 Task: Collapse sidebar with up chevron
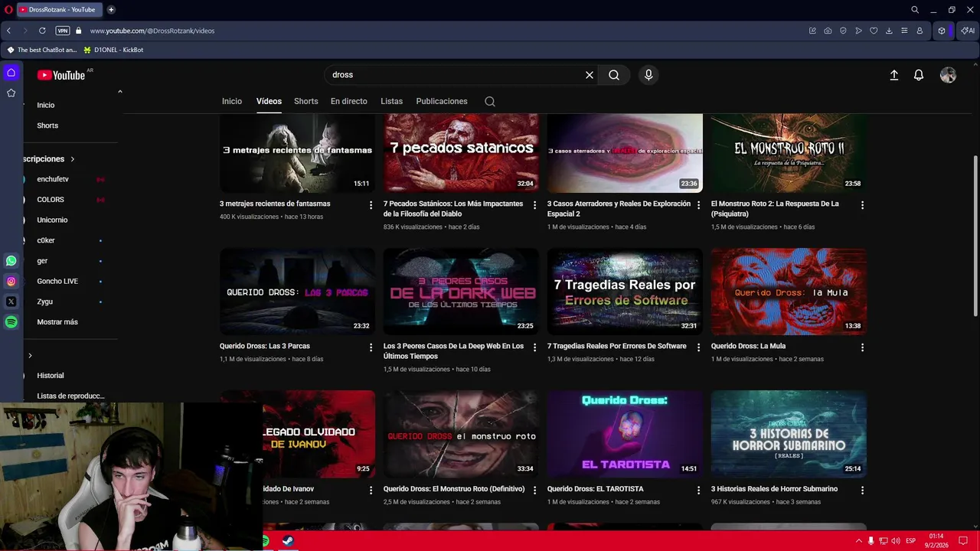(x=119, y=92)
